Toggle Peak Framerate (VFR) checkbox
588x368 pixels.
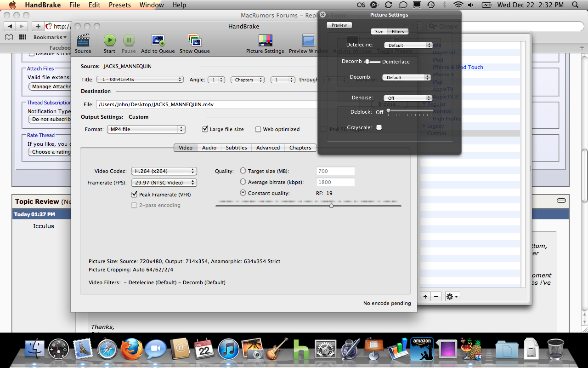tap(134, 195)
